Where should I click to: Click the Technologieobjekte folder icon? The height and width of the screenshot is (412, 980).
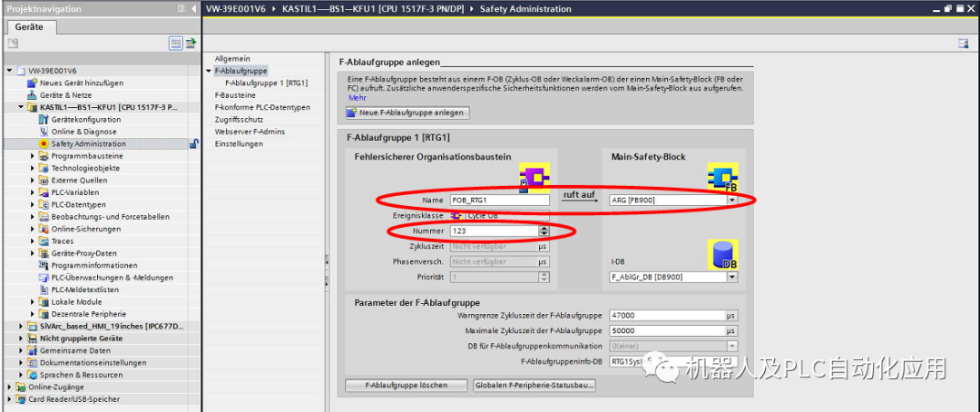pos(44,168)
